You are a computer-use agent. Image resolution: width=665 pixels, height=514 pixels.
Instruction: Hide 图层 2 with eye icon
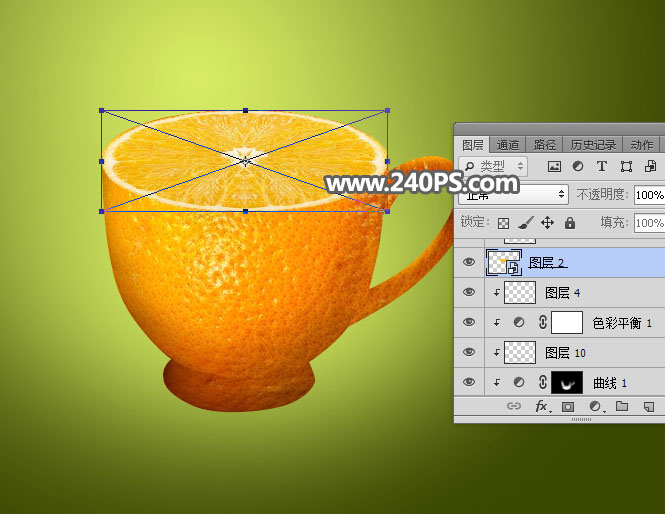pos(469,262)
